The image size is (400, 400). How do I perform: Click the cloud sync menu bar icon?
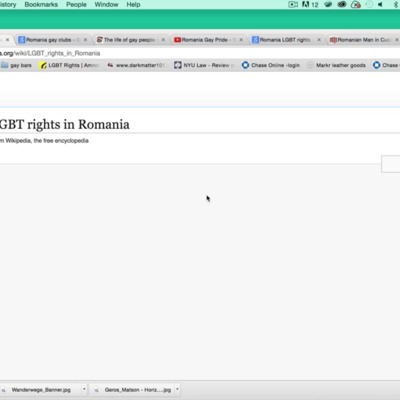(x=356, y=5)
